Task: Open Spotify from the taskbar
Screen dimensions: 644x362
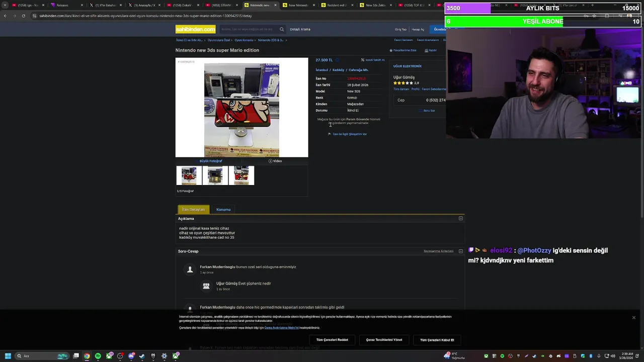Action: [x=98, y=356]
